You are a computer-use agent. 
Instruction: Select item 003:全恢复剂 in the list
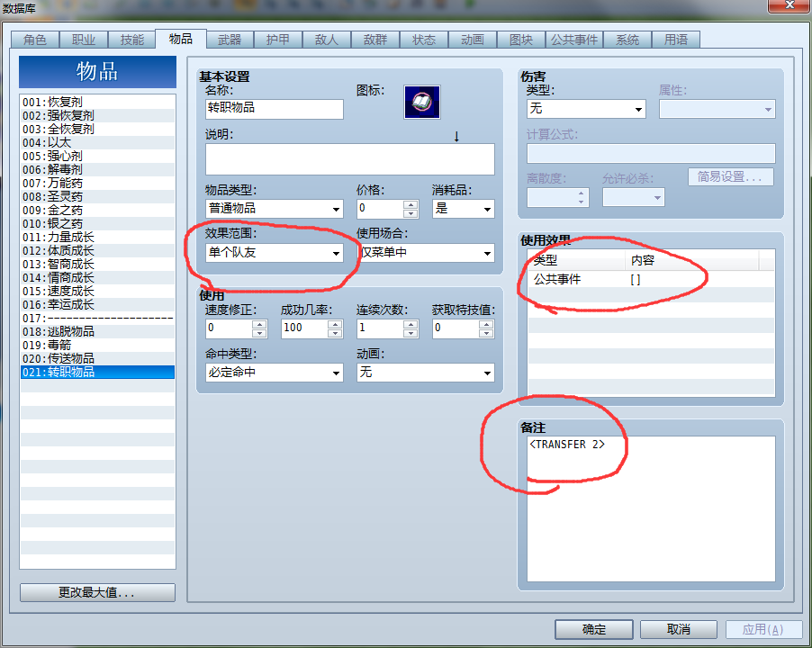point(97,129)
